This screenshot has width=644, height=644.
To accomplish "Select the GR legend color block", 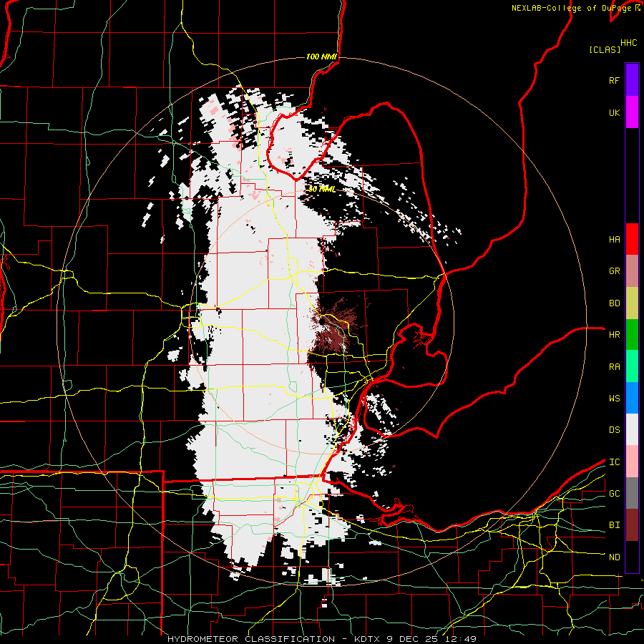I will pos(632,271).
